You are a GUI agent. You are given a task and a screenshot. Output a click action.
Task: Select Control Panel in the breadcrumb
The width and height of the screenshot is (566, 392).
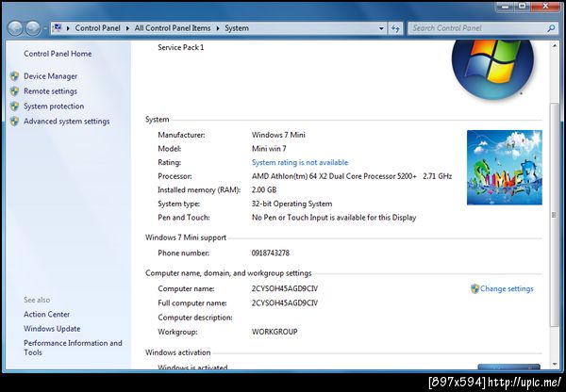point(97,28)
